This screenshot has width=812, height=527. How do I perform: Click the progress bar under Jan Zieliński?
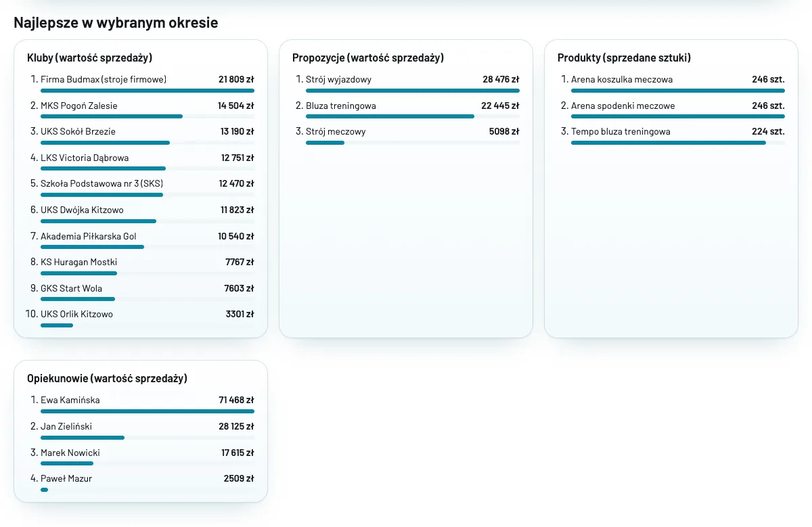coord(148,438)
